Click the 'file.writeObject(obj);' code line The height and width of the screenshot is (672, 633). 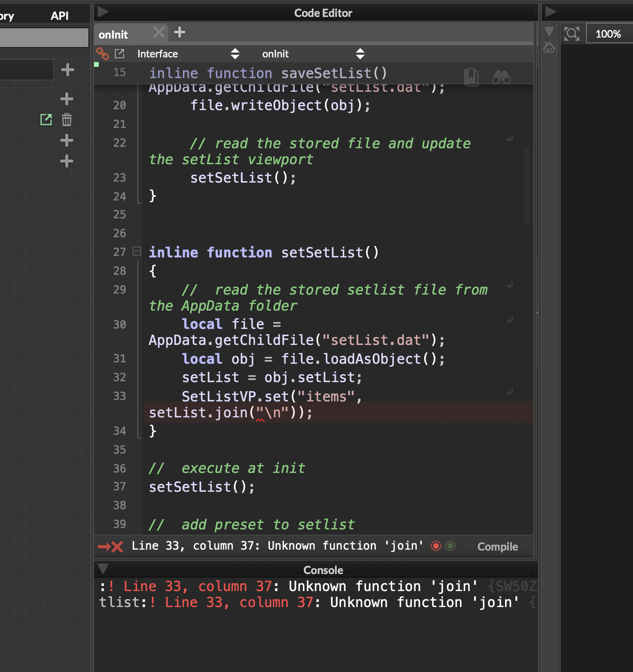(x=280, y=105)
